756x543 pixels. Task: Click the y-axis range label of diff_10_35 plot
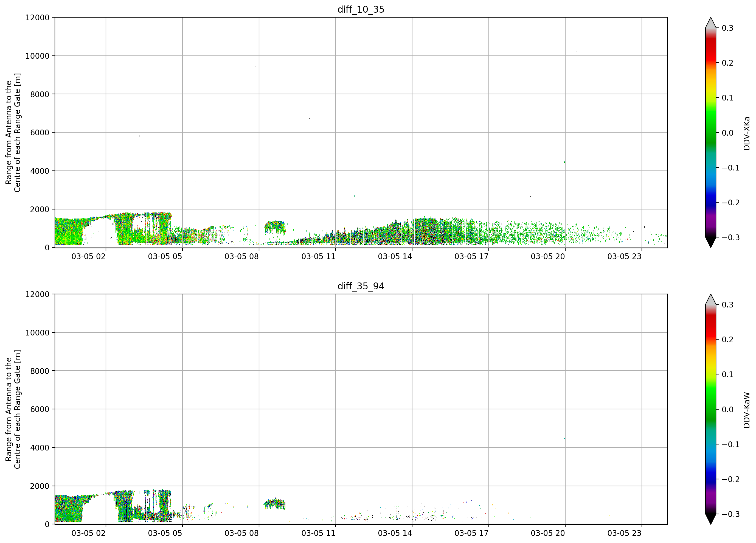point(13,132)
